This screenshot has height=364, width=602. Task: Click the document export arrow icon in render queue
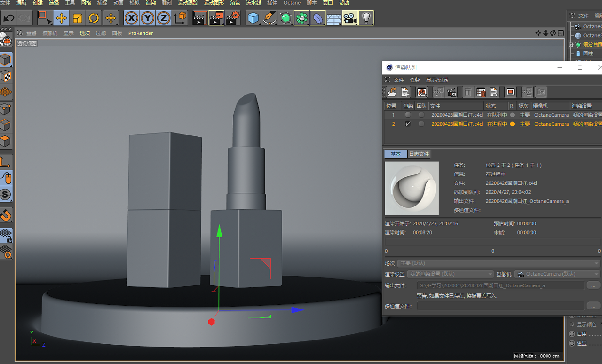pos(494,92)
